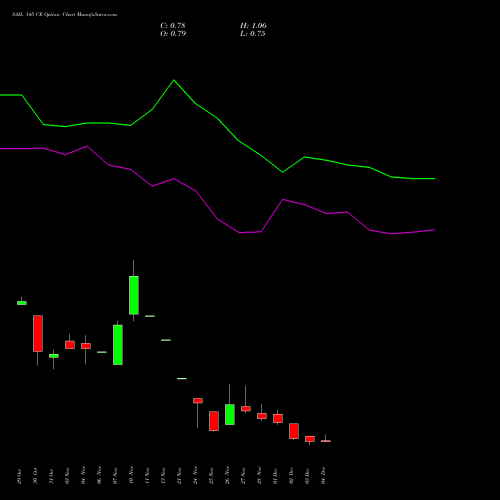Select the small green candle above 29 Oct
This screenshot has width=500, height=500.
pyautogui.click(x=22, y=303)
